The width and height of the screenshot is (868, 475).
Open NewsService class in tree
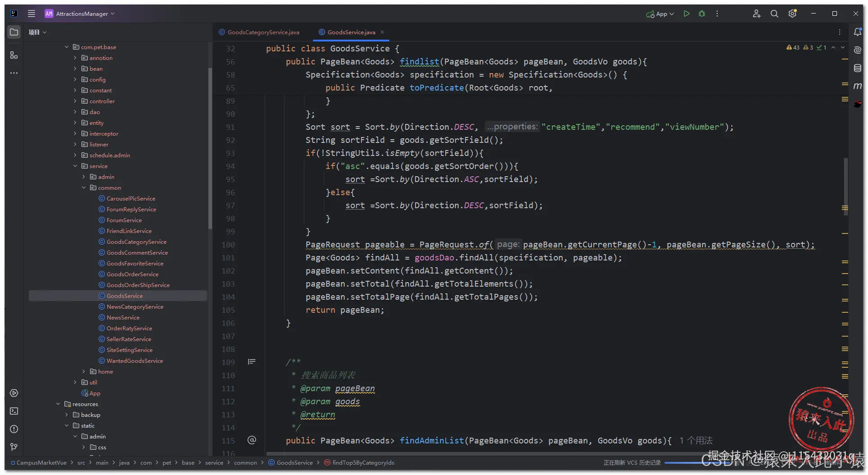tap(123, 317)
